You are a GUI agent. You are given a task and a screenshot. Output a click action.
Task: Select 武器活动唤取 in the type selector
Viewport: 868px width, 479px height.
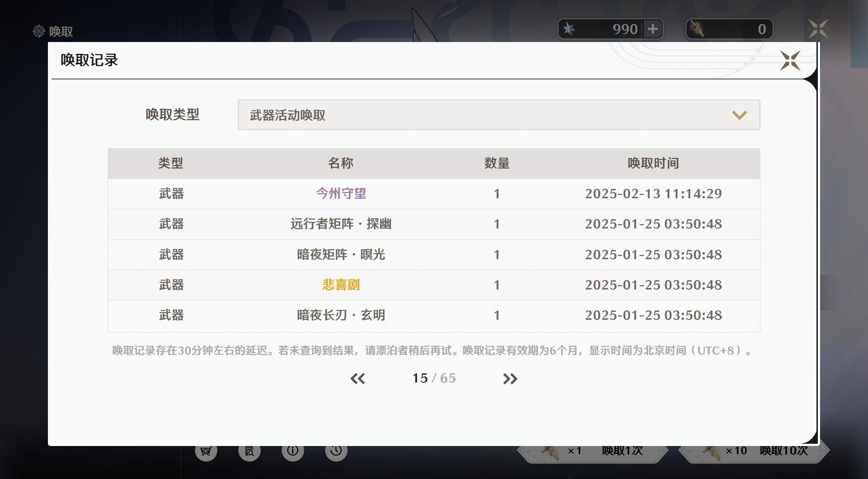288,115
